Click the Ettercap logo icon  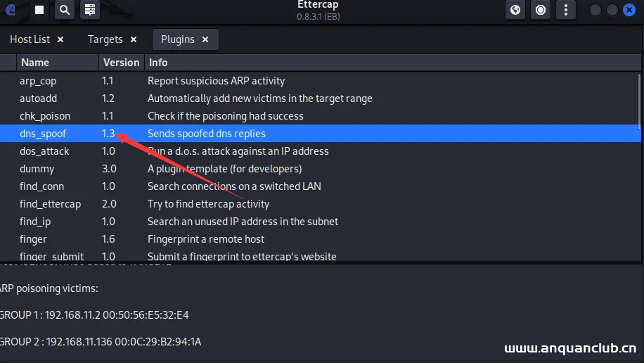9,10
